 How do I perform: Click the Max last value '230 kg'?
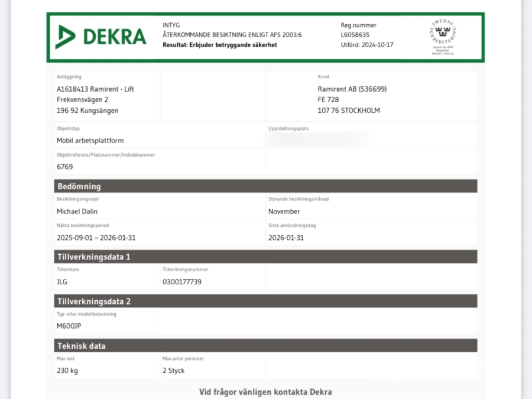[x=67, y=371]
